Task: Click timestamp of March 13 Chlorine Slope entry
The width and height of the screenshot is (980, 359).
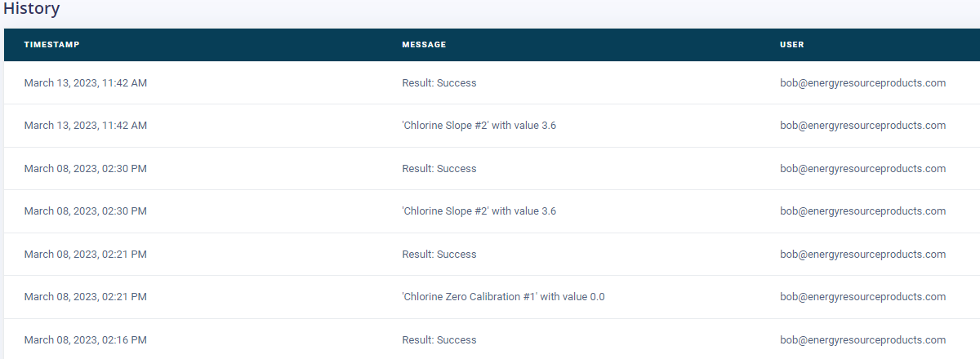Action: [x=85, y=126]
